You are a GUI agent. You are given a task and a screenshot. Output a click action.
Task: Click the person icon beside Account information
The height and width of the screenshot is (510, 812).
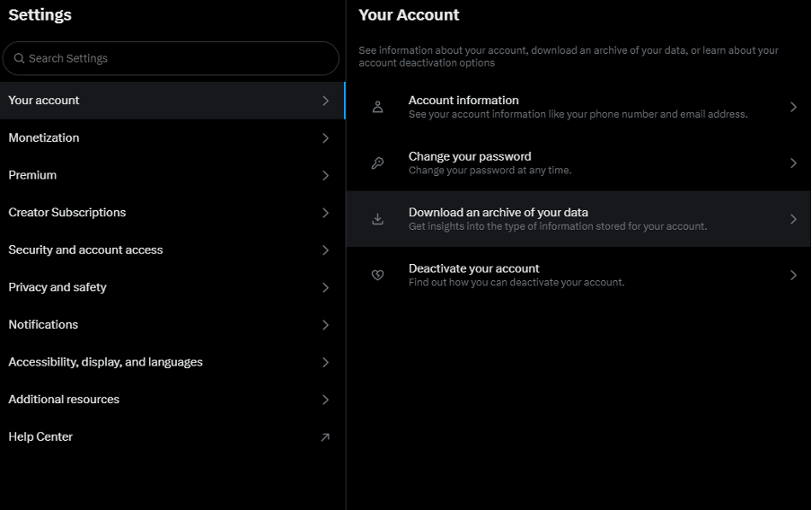click(x=377, y=107)
